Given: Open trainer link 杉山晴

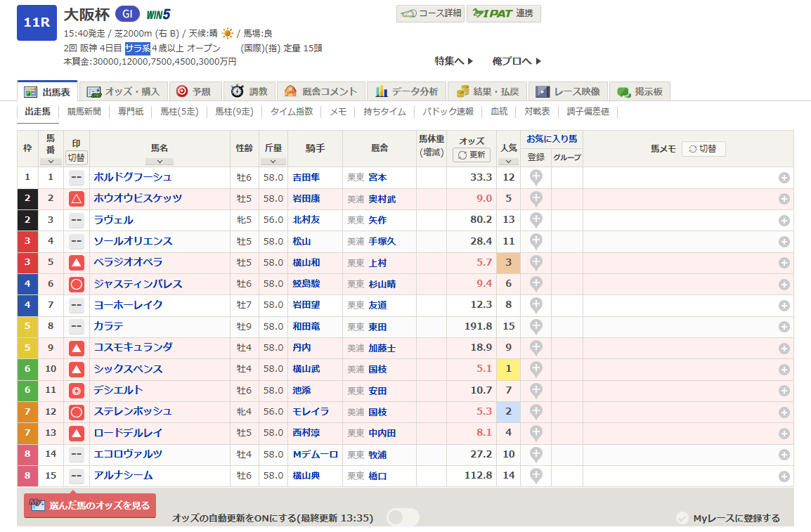Looking at the screenshot, I should coord(382,285).
